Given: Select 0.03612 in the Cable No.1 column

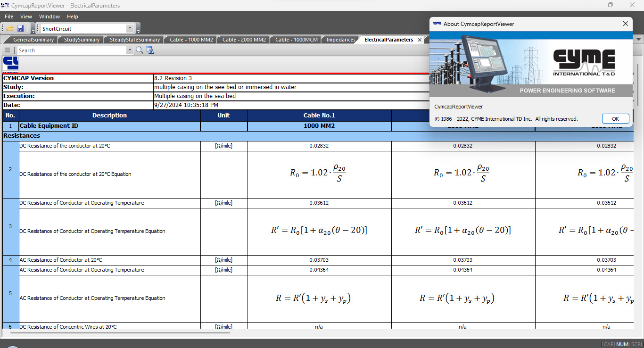Looking at the screenshot, I should [319, 203].
